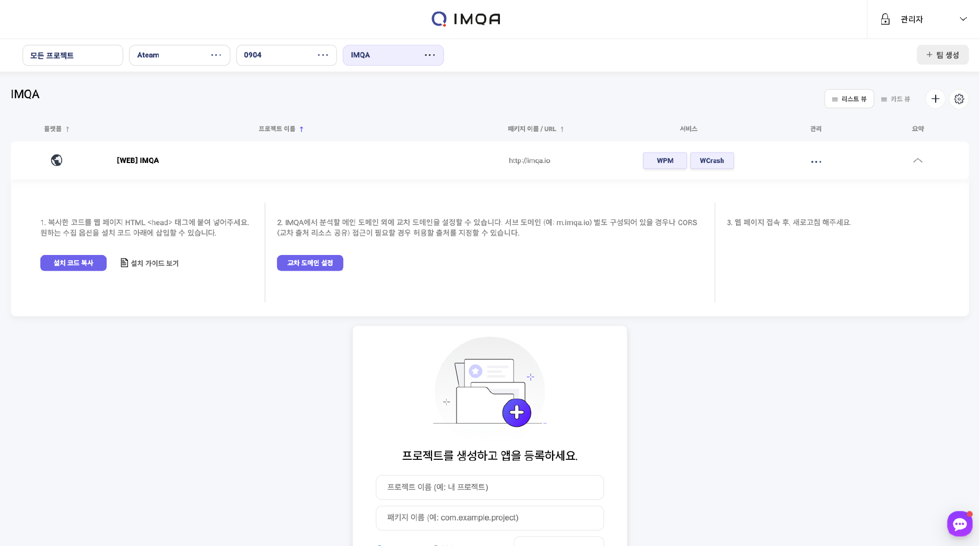Open the project settings gear icon
This screenshot has width=980, height=546.
959,99
